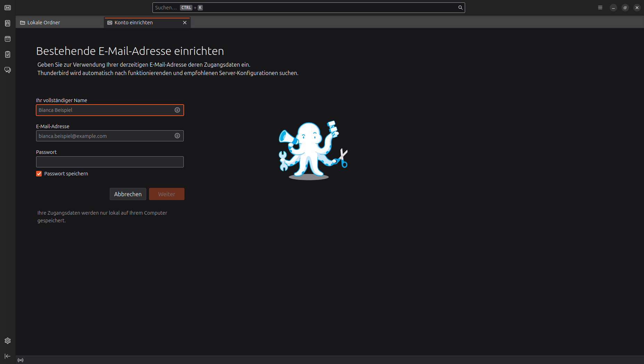Open the Tasks sidebar icon
Image resolution: width=644 pixels, height=364 pixels.
click(8, 55)
